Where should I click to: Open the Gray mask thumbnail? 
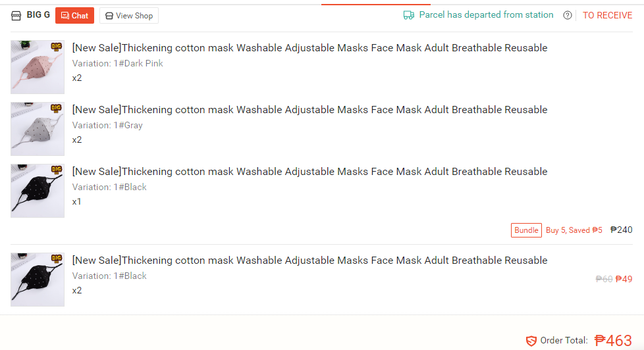point(38,129)
